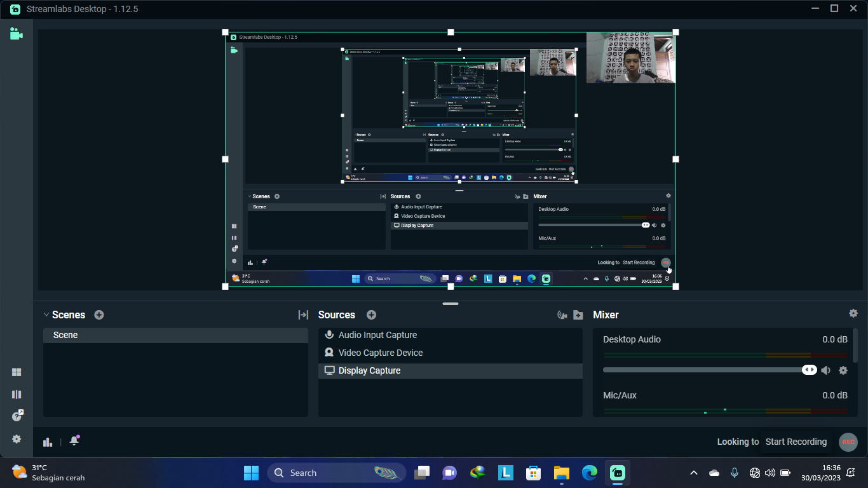Viewport: 868px width, 488px height.
Task: Add a new source with plus icon
Action: pyautogui.click(x=372, y=315)
